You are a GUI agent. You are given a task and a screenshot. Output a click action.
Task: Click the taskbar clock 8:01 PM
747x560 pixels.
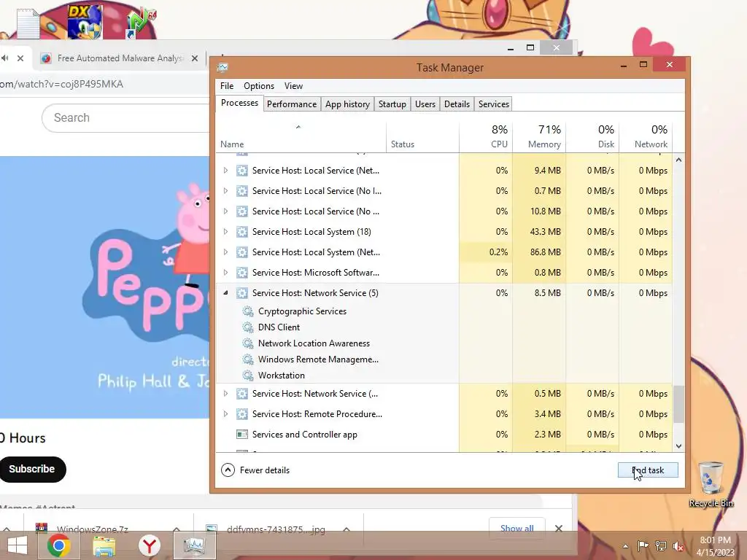point(715,540)
